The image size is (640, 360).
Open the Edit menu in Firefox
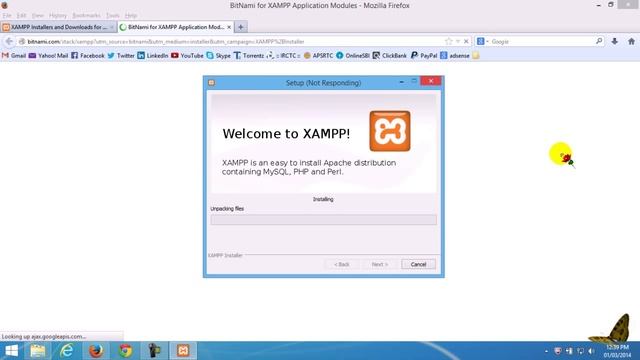tap(21, 16)
